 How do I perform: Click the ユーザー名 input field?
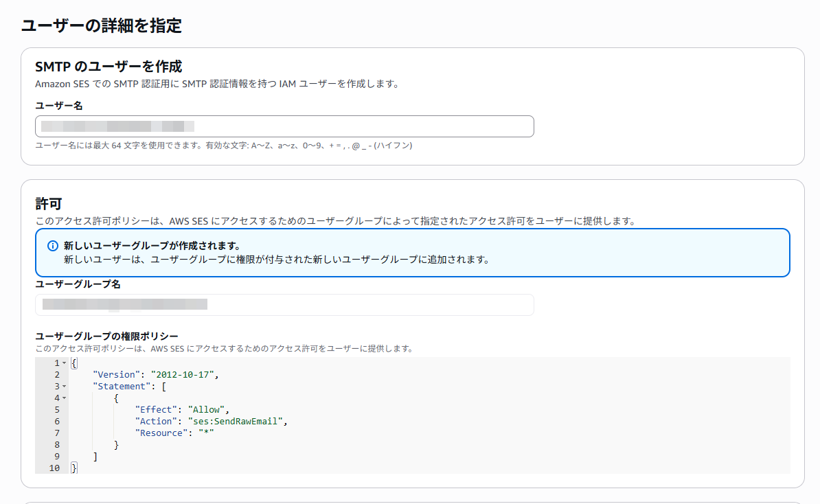coord(284,126)
